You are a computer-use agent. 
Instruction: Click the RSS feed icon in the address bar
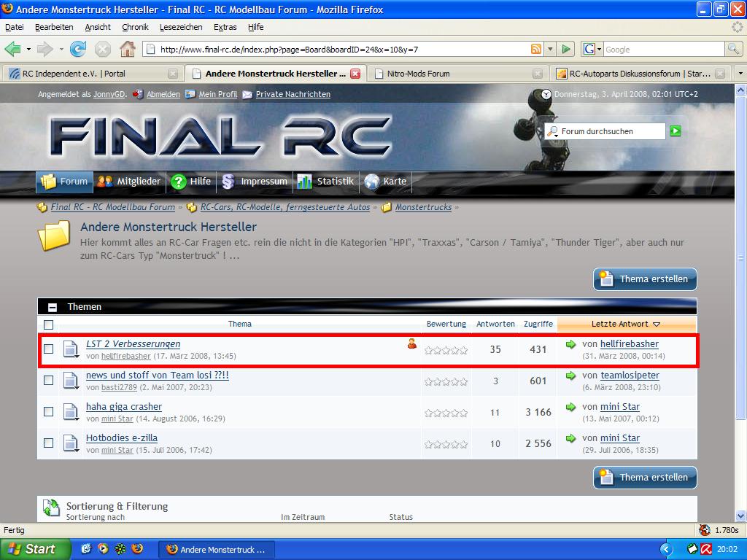(x=536, y=50)
